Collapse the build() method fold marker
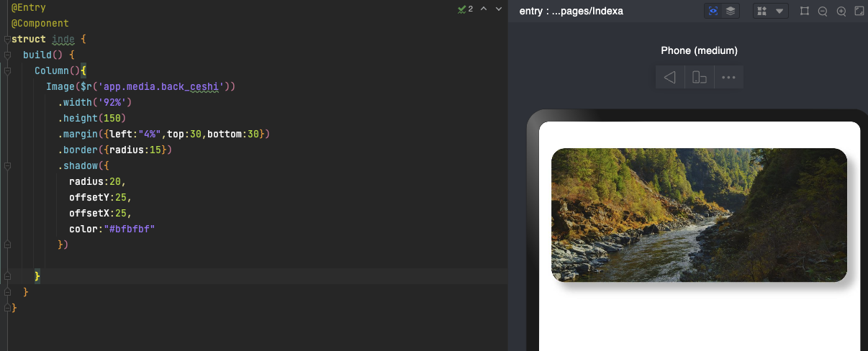The width and height of the screenshot is (868, 351). click(6, 55)
